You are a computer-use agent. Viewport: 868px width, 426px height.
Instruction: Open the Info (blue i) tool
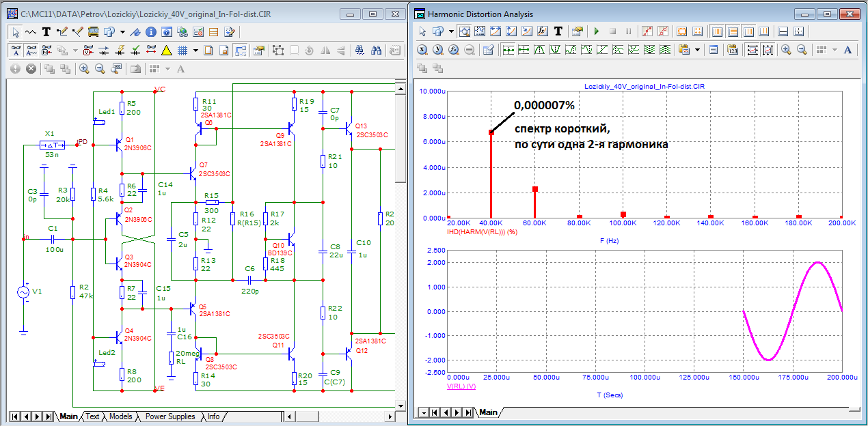tap(151, 31)
